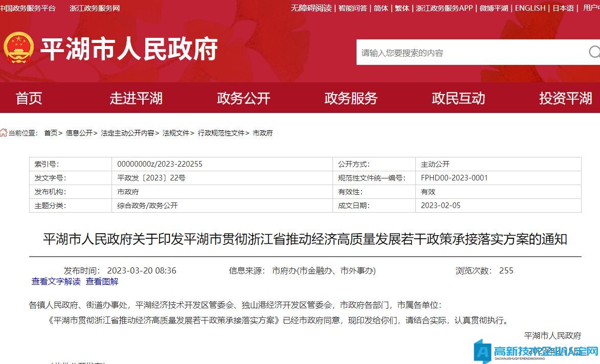Switch to 简体 Chinese
Viewport: 600px width, 364px height.
381,8
